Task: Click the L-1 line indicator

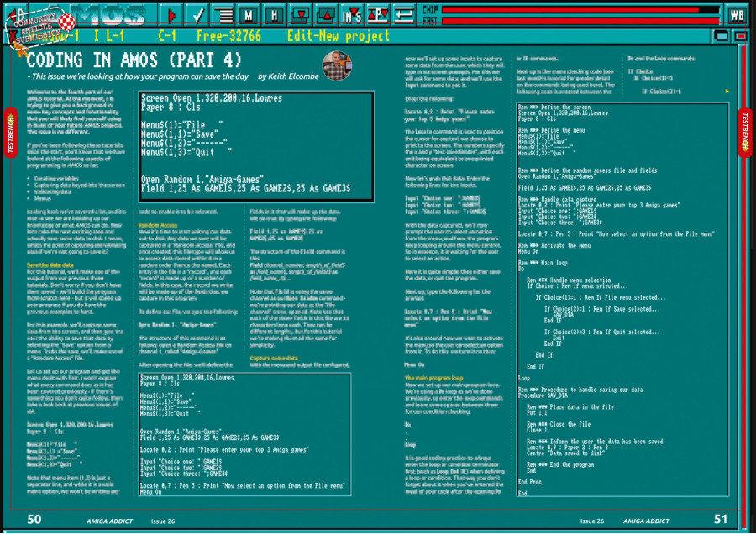Action: click(115, 36)
